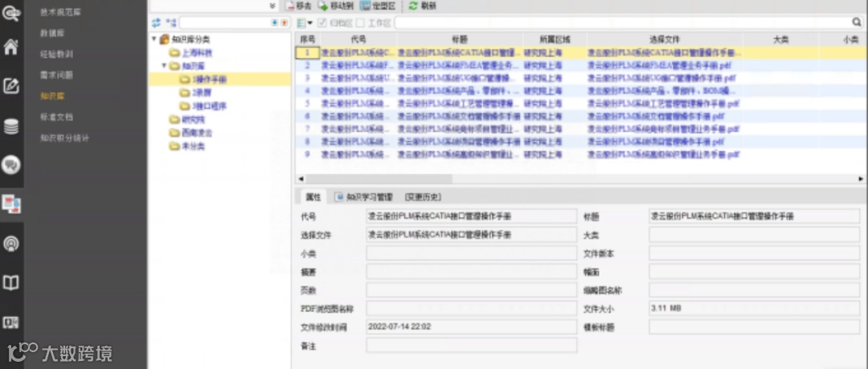Click the 刷新 refresh button
The width and height of the screenshot is (868, 369).
coord(423,6)
